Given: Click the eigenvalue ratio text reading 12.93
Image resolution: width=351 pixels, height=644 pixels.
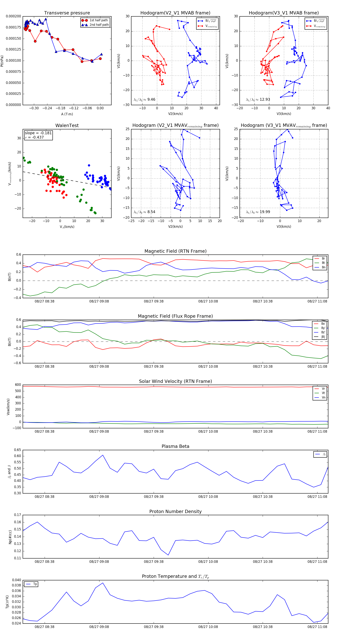Looking at the screenshot, I should pyautogui.click(x=258, y=100).
